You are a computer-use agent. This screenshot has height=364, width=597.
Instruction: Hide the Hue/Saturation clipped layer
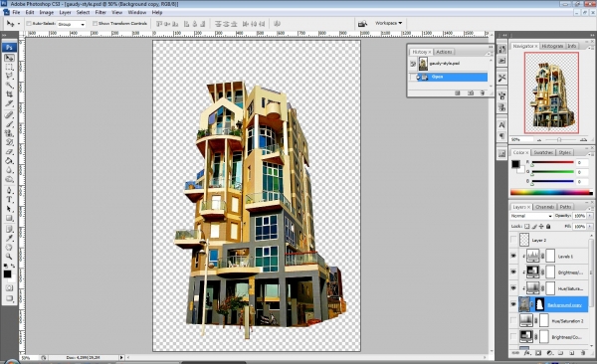tap(513, 288)
